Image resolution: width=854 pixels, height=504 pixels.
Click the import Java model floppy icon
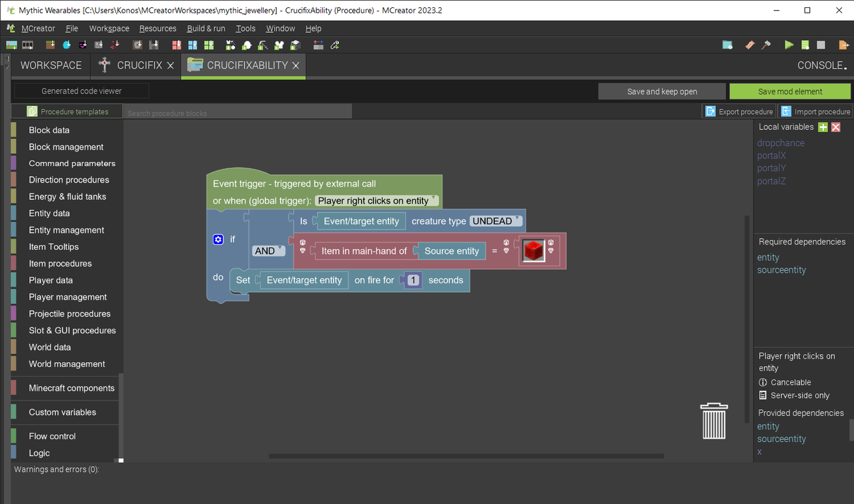(x=153, y=45)
